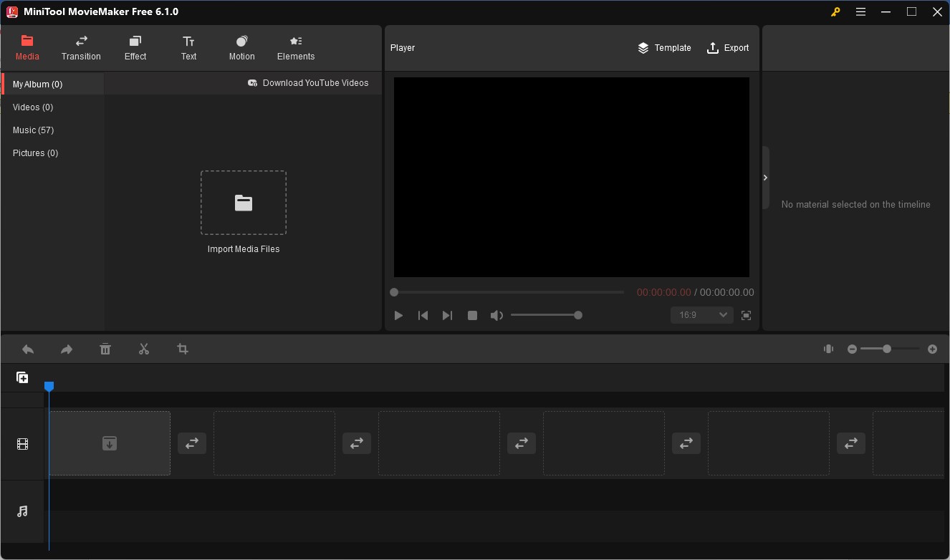Stop playback with the stop button
The image size is (950, 560).
[x=472, y=316]
